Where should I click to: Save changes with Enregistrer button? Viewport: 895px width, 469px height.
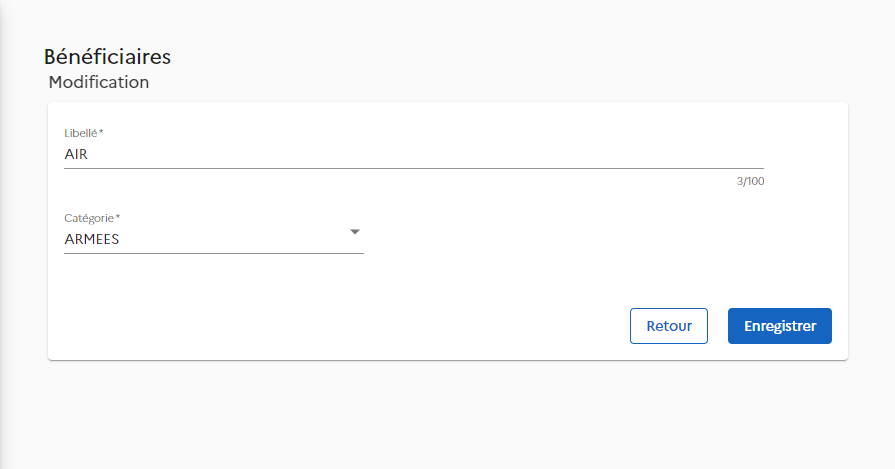pyautogui.click(x=779, y=326)
